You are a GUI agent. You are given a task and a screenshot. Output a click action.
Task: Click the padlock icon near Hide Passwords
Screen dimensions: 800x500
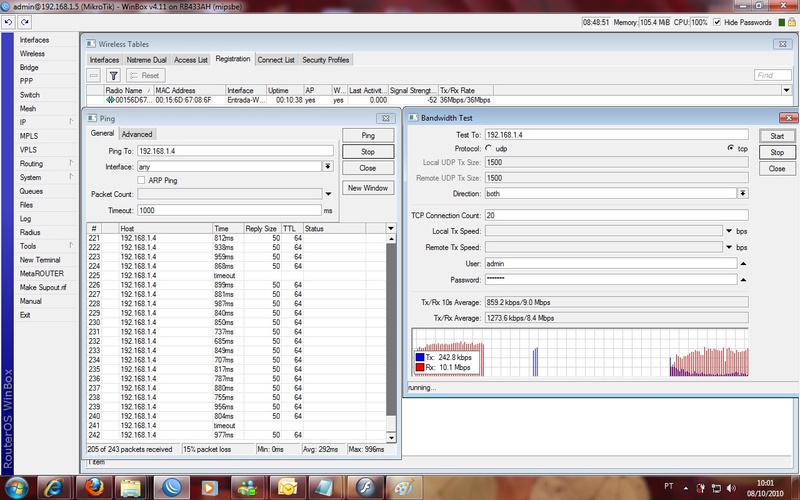[x=791, y=21]
